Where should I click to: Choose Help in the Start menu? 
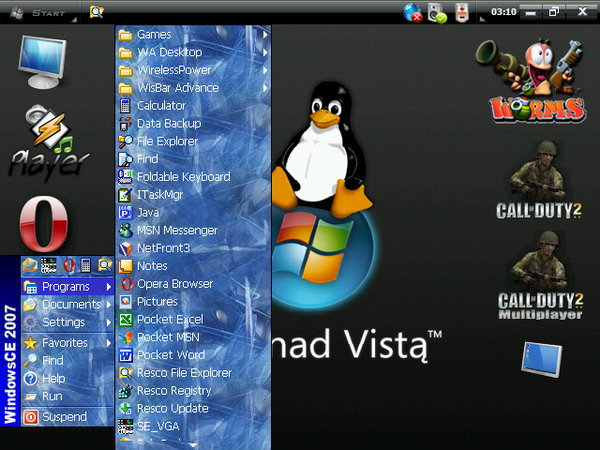(x=68, y=378)
